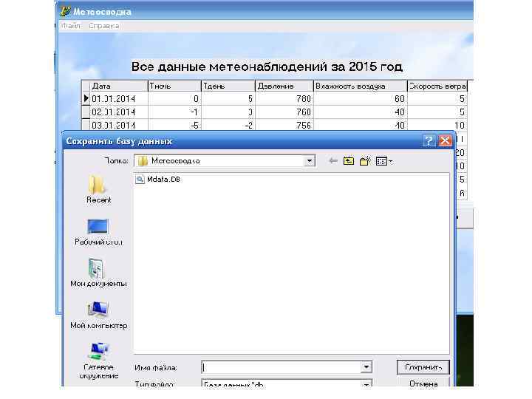Open the Имя файла dropdown arrow
Image resolution: width=532 pixels, height=399 pixels.
pos(366,366)
